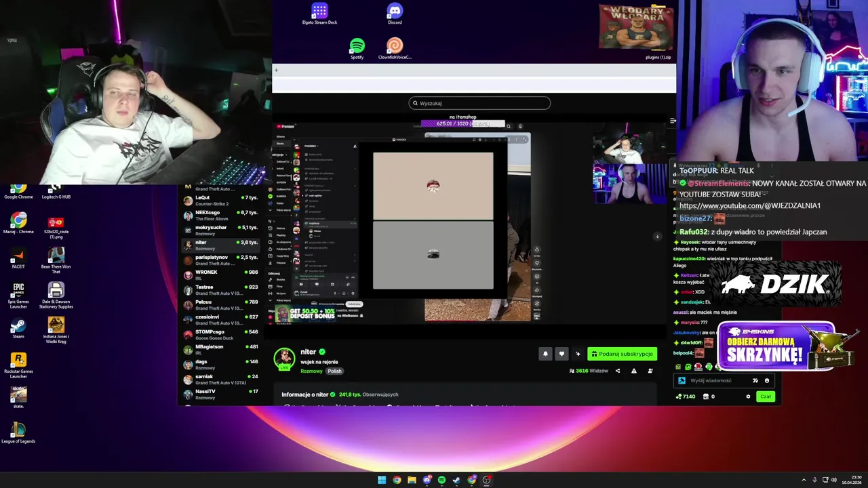
Task: Open the STOMPcsgo channel in the sidebar
Action: point(221,334)
